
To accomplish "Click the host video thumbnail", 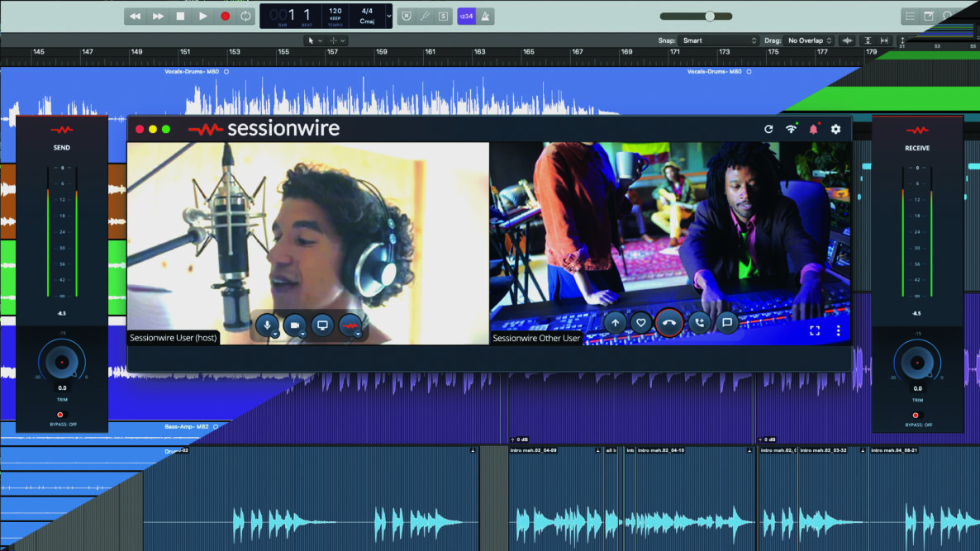I will pos(308,243).
